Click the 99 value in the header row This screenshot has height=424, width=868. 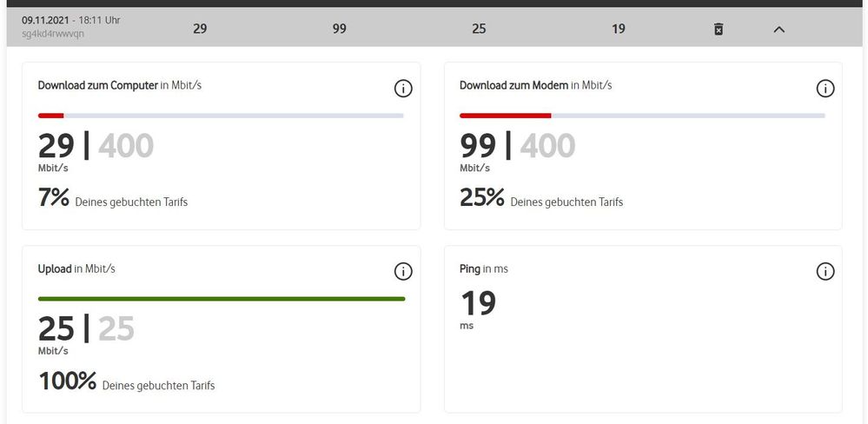[x=340, y=29]
